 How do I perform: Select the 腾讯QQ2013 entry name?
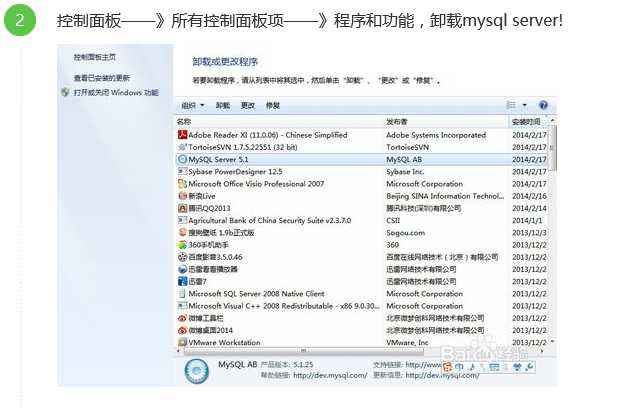(209, 208)
